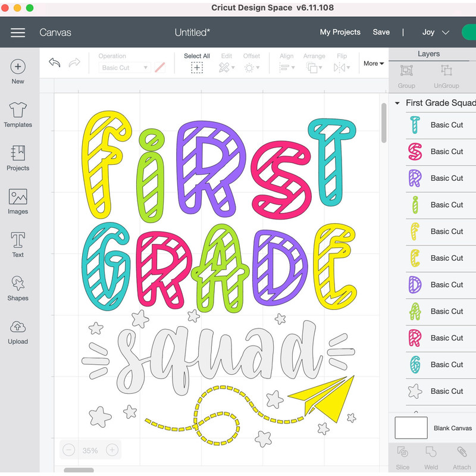Click the Undo arrow
Viewport: 476px width, 476px height.
coord(54,62)
